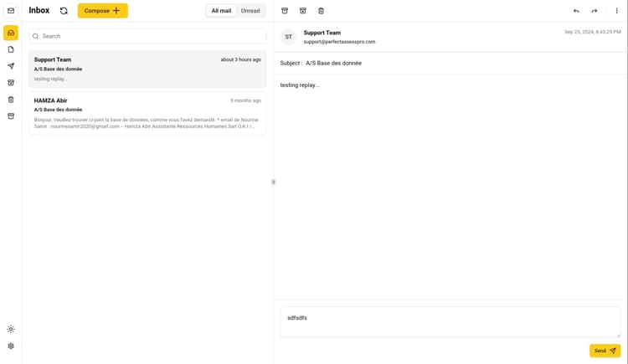628x364 pixels.
Task: Switch to the Unread tab
Action: tap(250, 11)
